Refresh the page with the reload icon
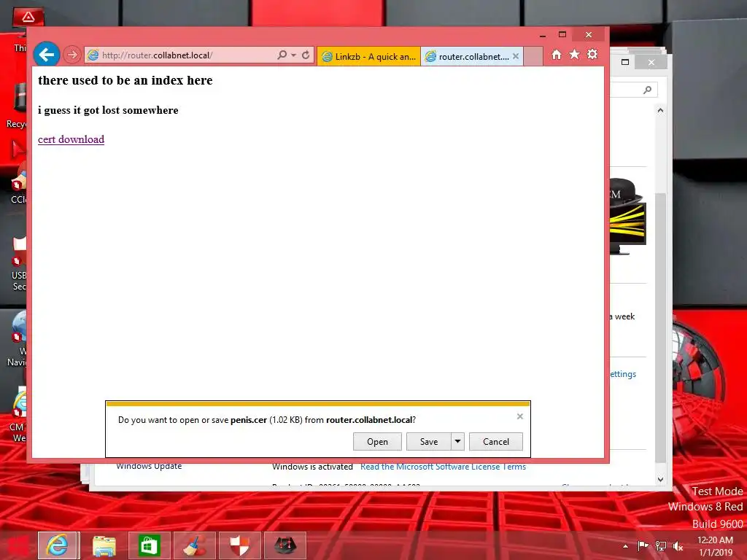747x560 pixels. click(306, 55)
